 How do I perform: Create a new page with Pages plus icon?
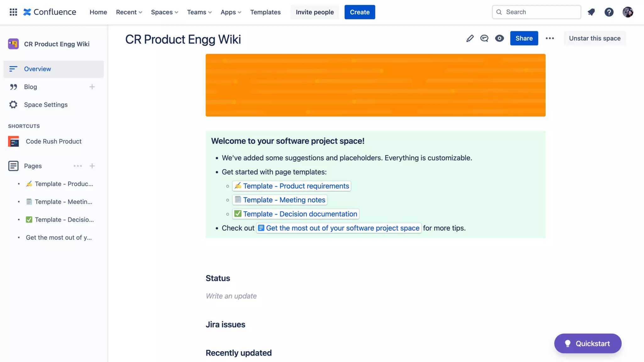pyautogui.click(x=92, y=166)
